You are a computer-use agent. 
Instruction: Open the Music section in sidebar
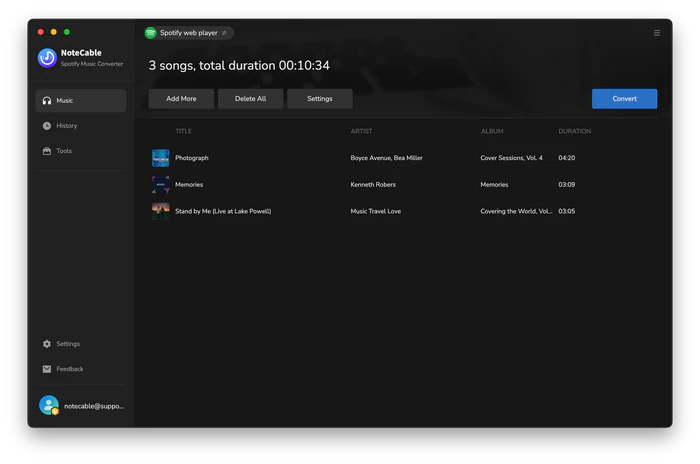81,100
